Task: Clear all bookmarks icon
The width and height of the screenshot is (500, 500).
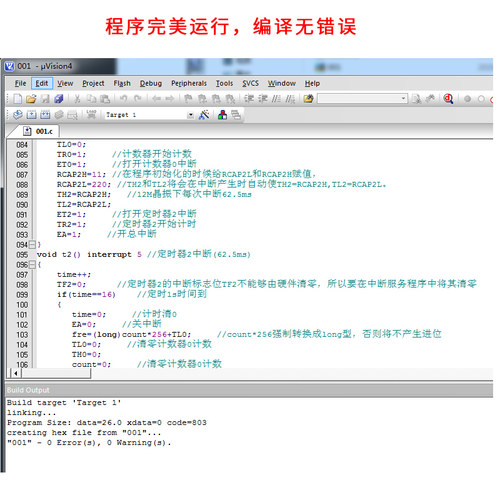Action: click(230, 99)
